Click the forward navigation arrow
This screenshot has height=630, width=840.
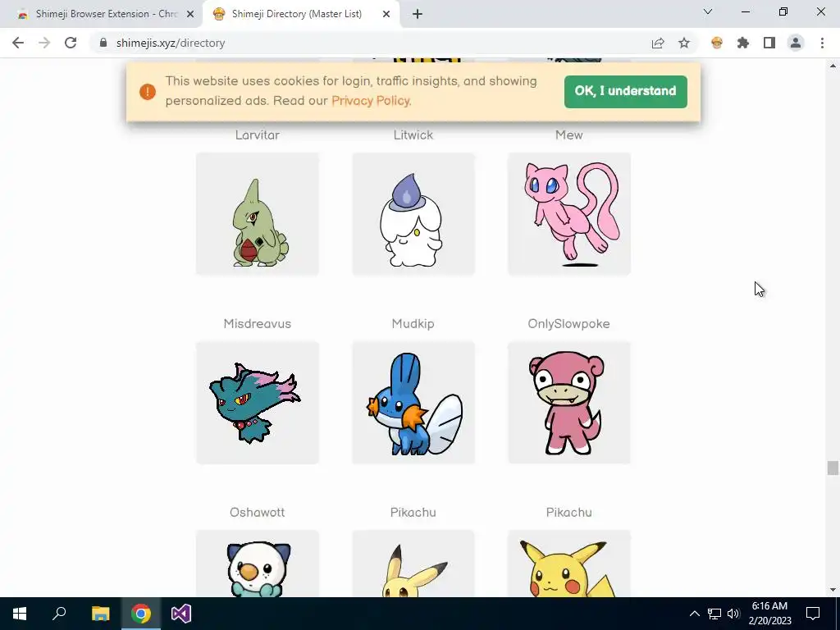(44, 43)
